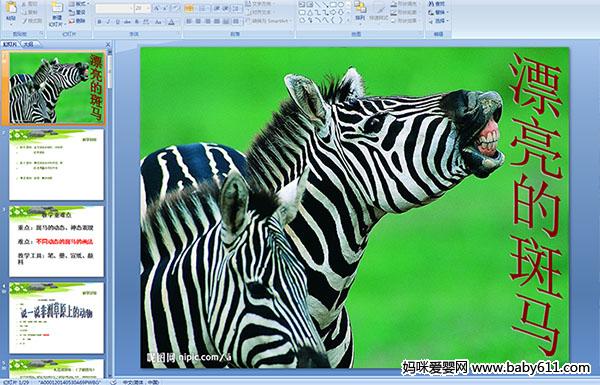Click the Convert to SmartArt button
The image size is (600, 385).
(269, 21)
